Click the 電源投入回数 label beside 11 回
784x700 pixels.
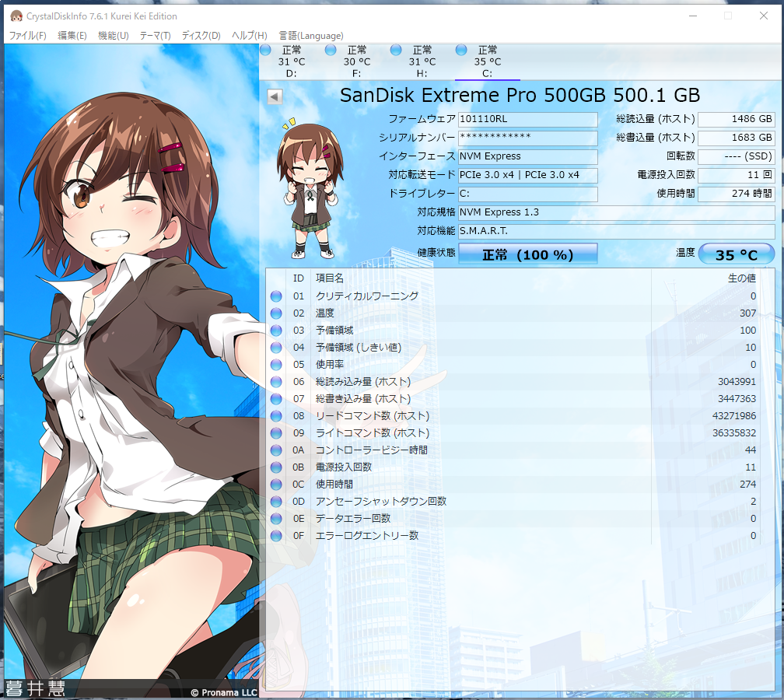point(666,175)
